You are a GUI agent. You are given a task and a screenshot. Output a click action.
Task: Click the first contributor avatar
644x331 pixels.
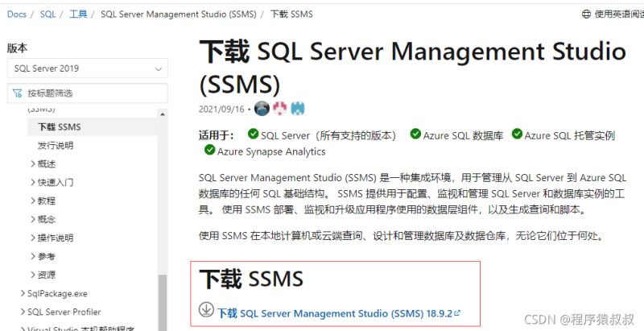[261, 109]
